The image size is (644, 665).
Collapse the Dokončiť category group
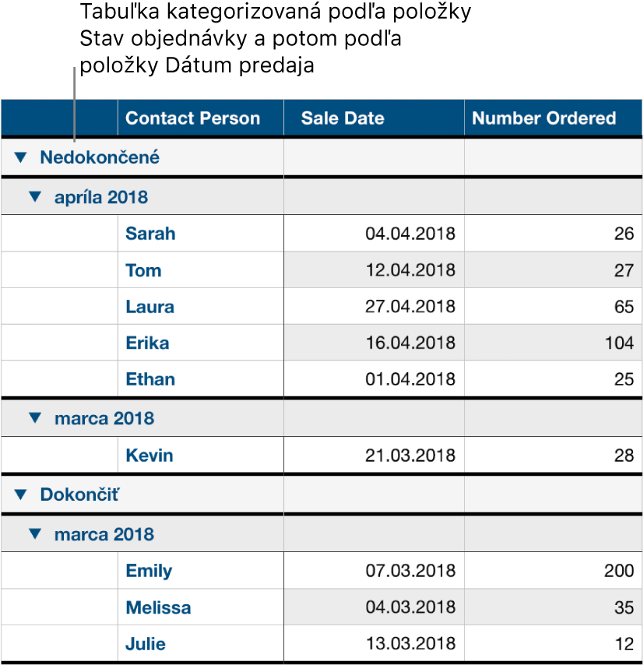point(20,494)
